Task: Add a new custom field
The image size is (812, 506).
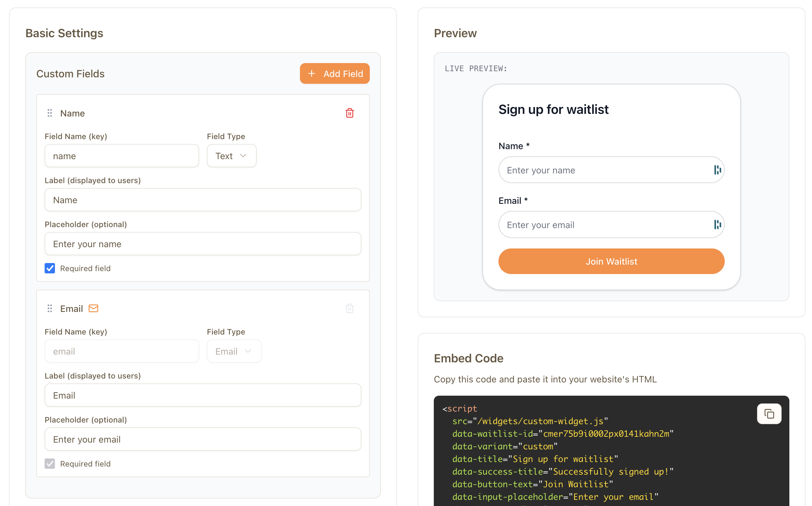Action: click(334, 74)
